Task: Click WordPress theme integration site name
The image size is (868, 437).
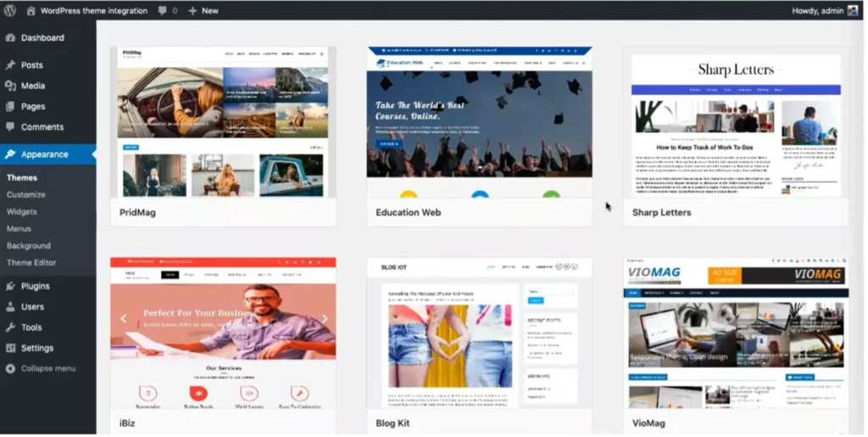Action: pyautogui.click(x=94, y=10)
